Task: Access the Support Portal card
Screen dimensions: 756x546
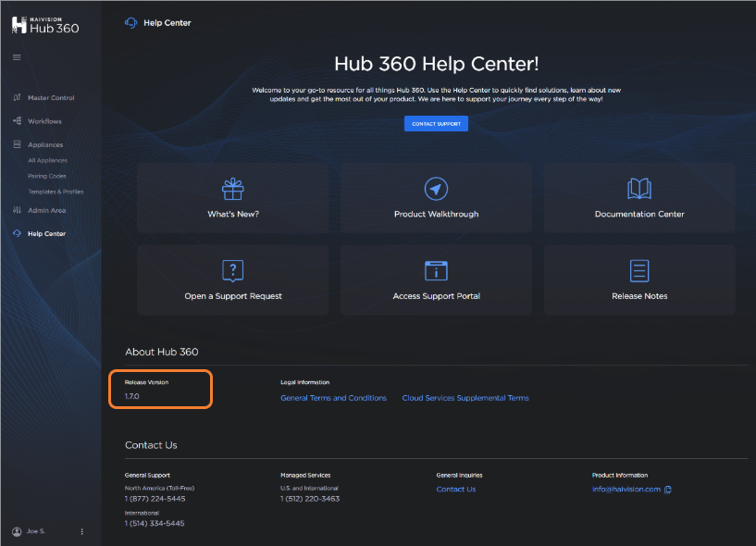Action: pos(436,279)
